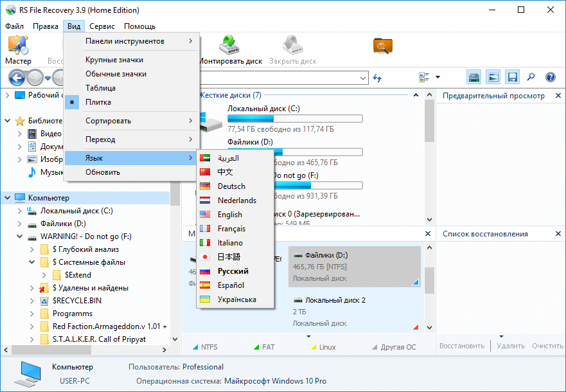Click the Do not go (F:) usage bar
Viewport: 566px width, 392px height.
coord(318,186)
